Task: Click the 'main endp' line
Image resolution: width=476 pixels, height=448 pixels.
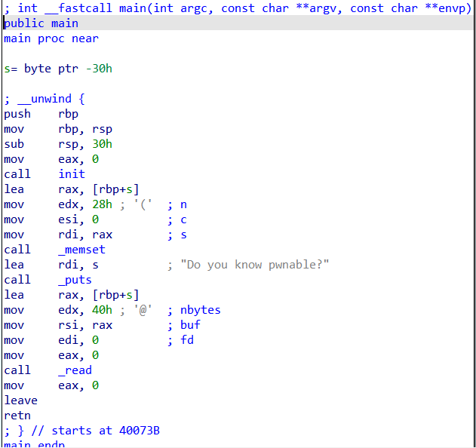Action: click(34, 444)
